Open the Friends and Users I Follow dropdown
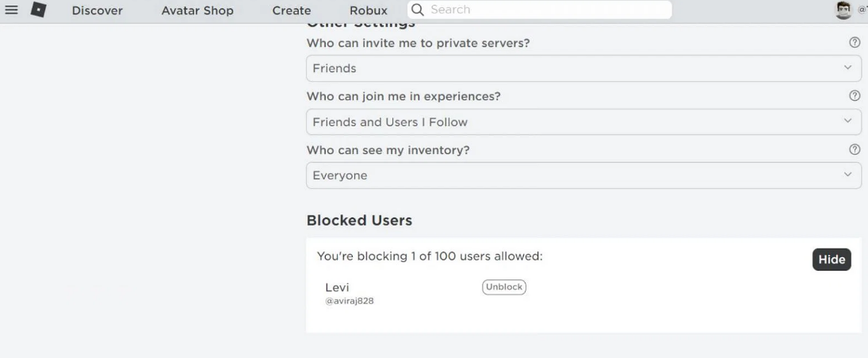The height and width of the screenshot is (358, 868). [x=583, y=122]
